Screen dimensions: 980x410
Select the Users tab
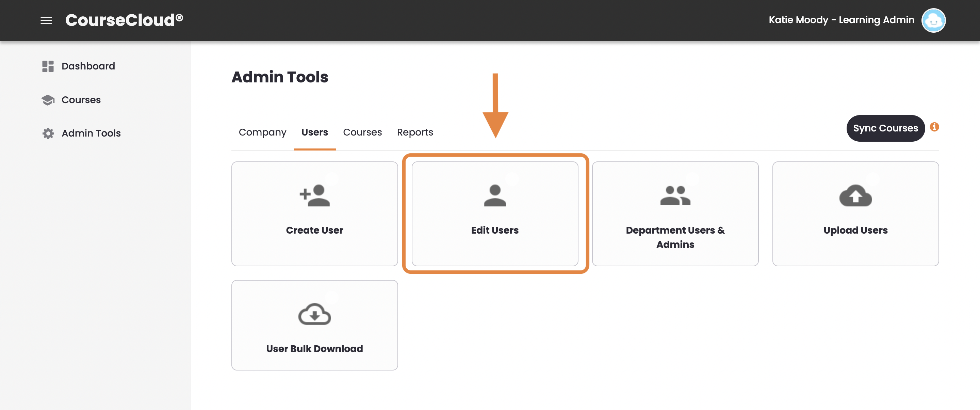[315, 132]
